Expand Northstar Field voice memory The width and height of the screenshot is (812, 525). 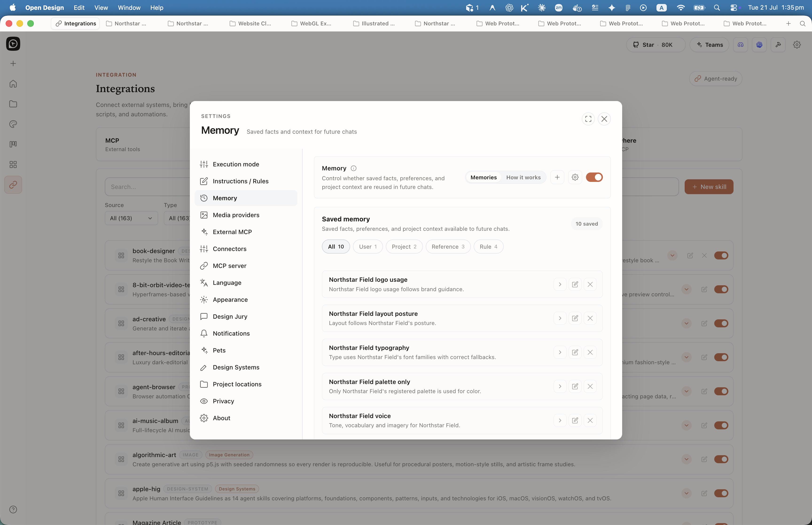(x=560, y=420)
